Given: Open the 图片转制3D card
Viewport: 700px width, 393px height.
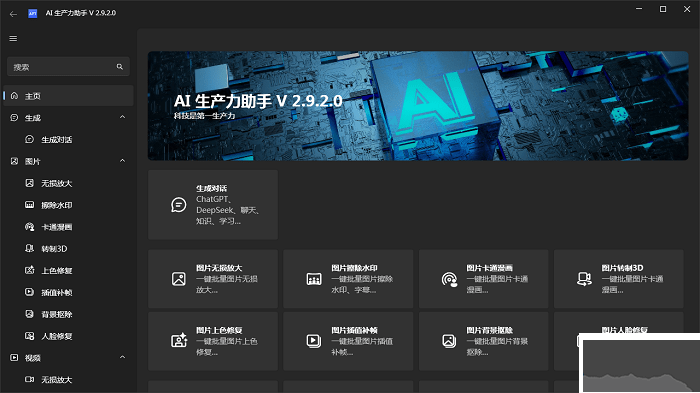Looking at the screenshot, I should tap(619, 279).
